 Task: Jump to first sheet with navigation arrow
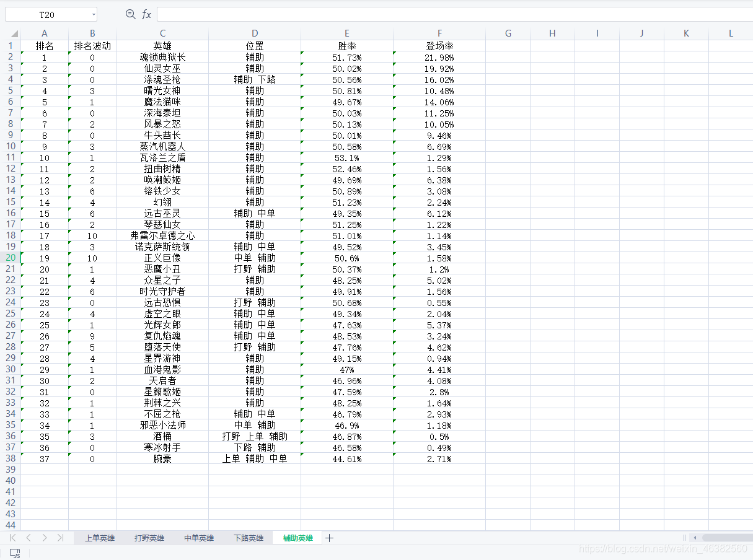coord(13,538)
